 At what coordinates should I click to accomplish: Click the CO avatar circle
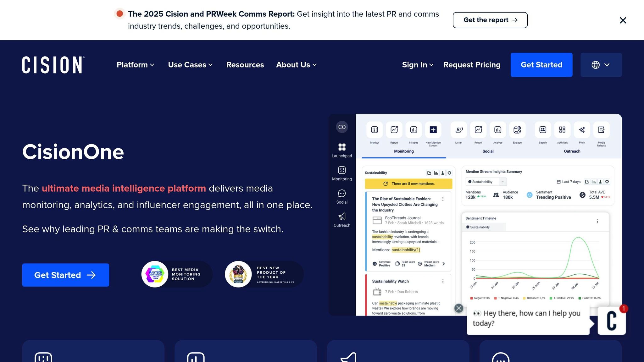(342, 127)
